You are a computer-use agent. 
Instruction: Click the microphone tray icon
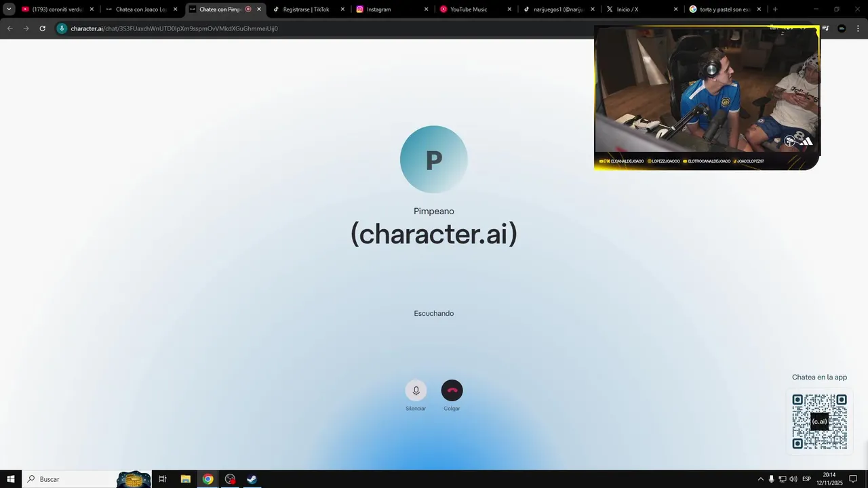click(771, 479)
